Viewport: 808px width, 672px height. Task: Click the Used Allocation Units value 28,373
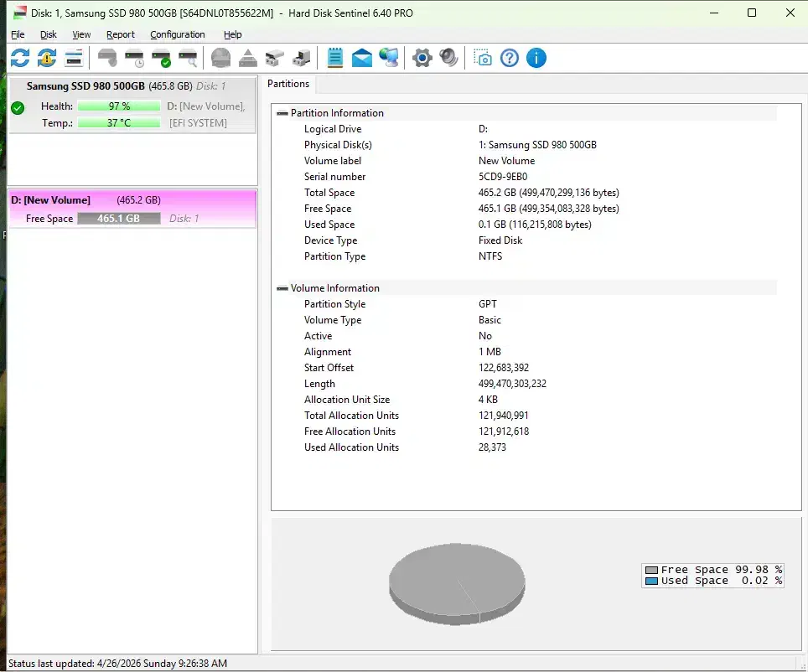click(492, 447)
